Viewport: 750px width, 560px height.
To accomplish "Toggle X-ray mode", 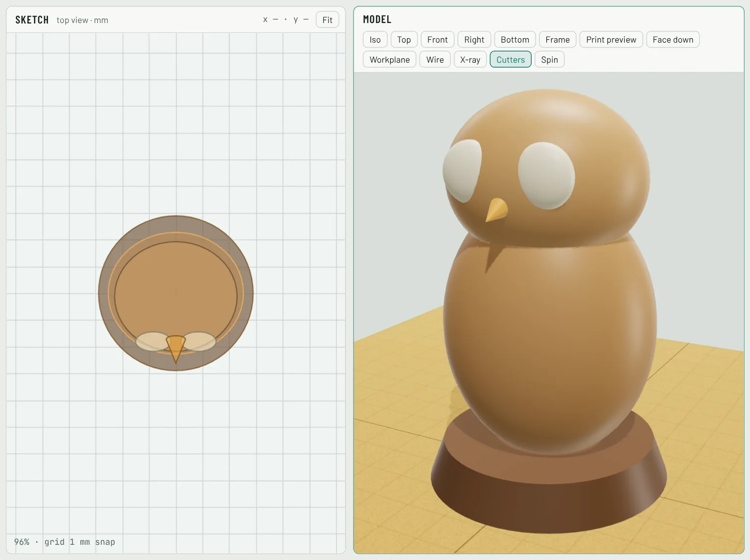I will 470,60.
